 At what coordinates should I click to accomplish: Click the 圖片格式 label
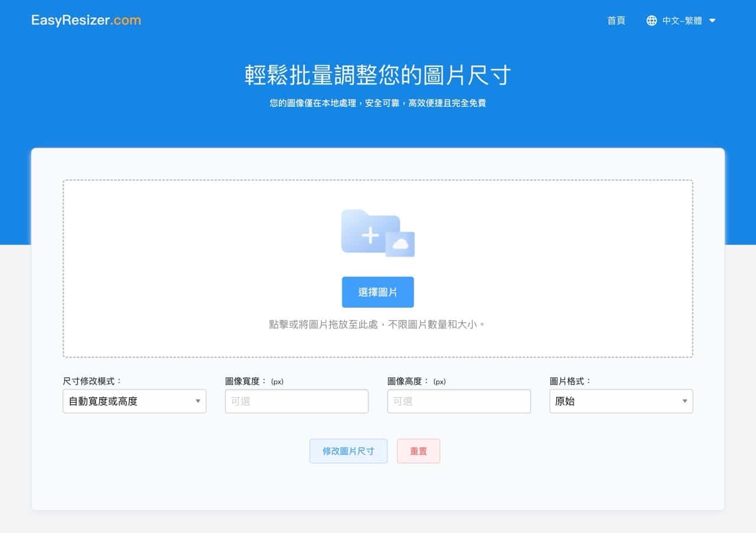pos(570,381)
